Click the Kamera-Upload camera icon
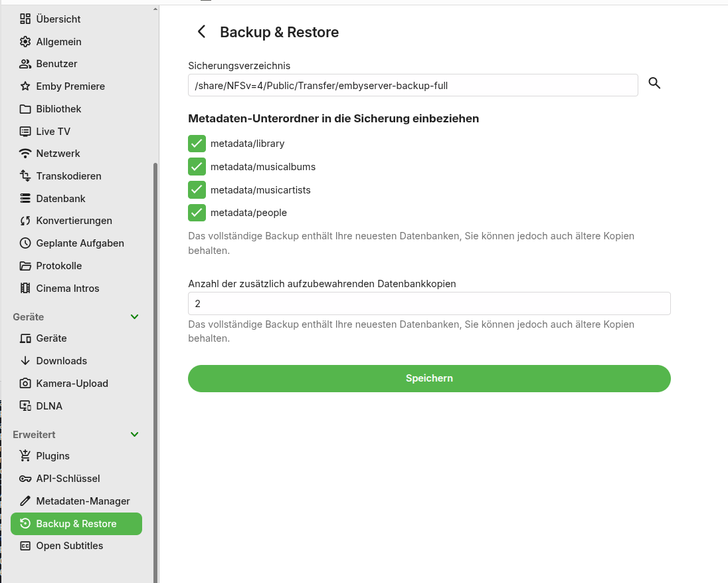 click(25, 384)
